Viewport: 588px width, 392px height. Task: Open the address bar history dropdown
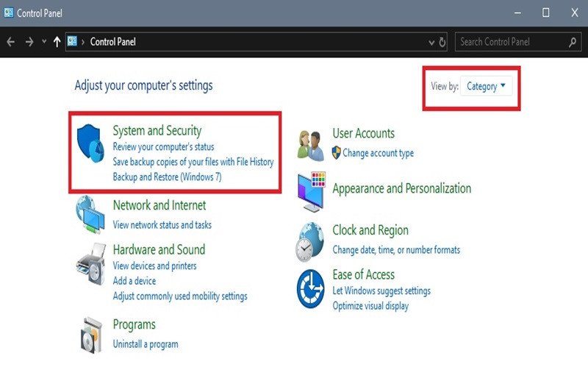click(431, 43)
